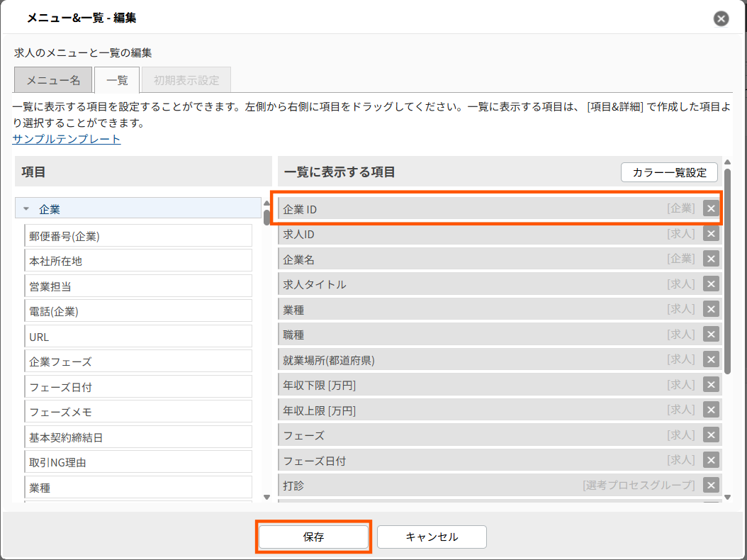747x560 pixels.
Task: Select 業種 in the left item list
Action: [x=138, y=487]
